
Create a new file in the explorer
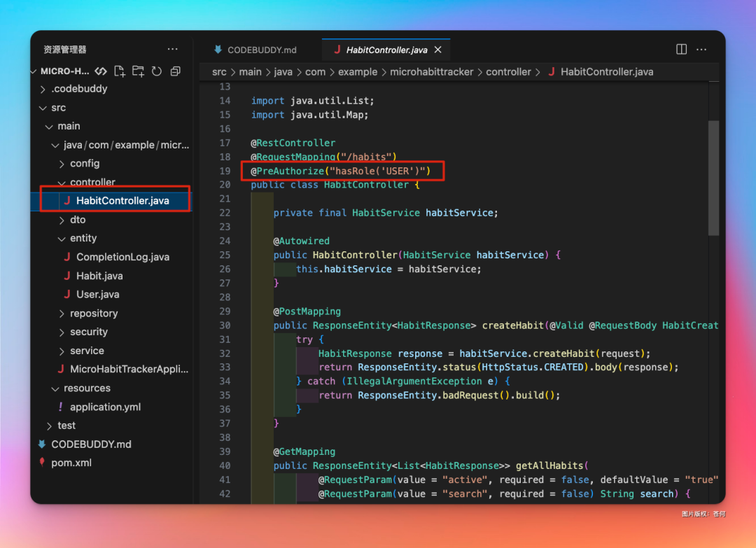(120, 71)
